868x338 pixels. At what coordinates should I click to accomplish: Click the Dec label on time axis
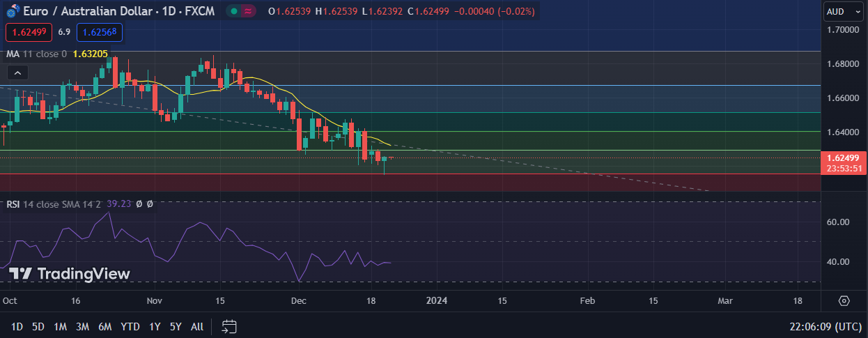299,301
